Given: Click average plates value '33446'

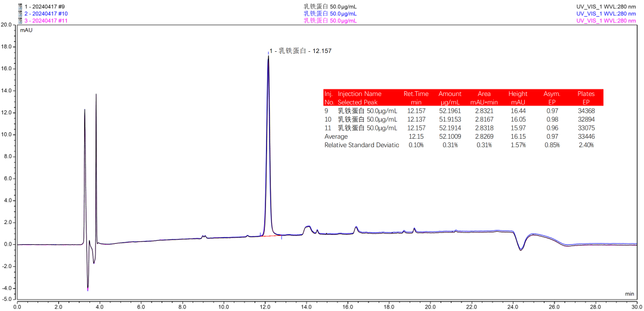Looking at the screenshot, I should (x=586, y=136).
